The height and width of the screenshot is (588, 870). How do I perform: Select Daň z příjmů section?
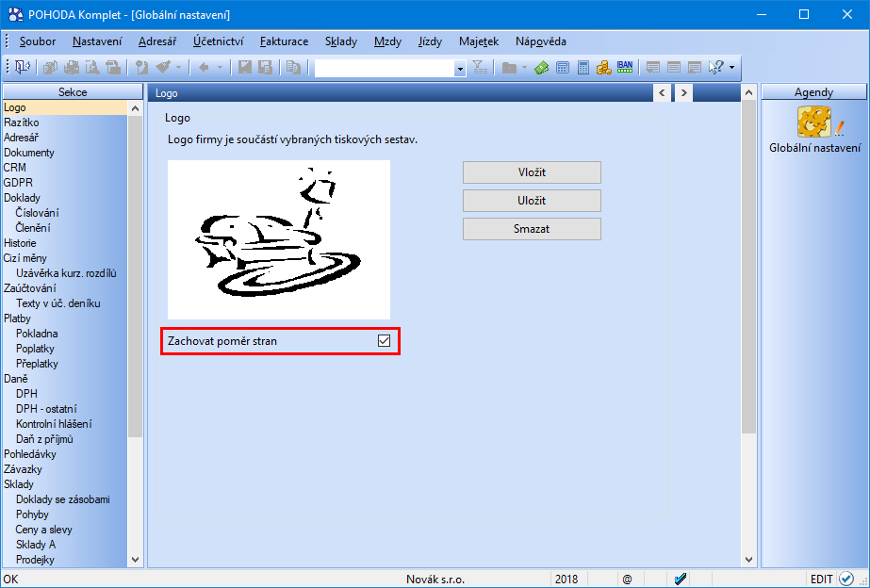44,439
